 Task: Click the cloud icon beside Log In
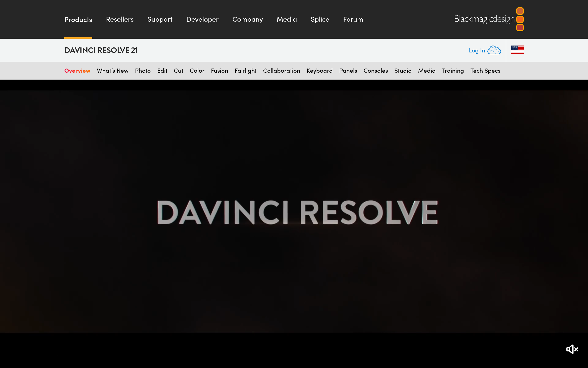click(x=494, y=50)
